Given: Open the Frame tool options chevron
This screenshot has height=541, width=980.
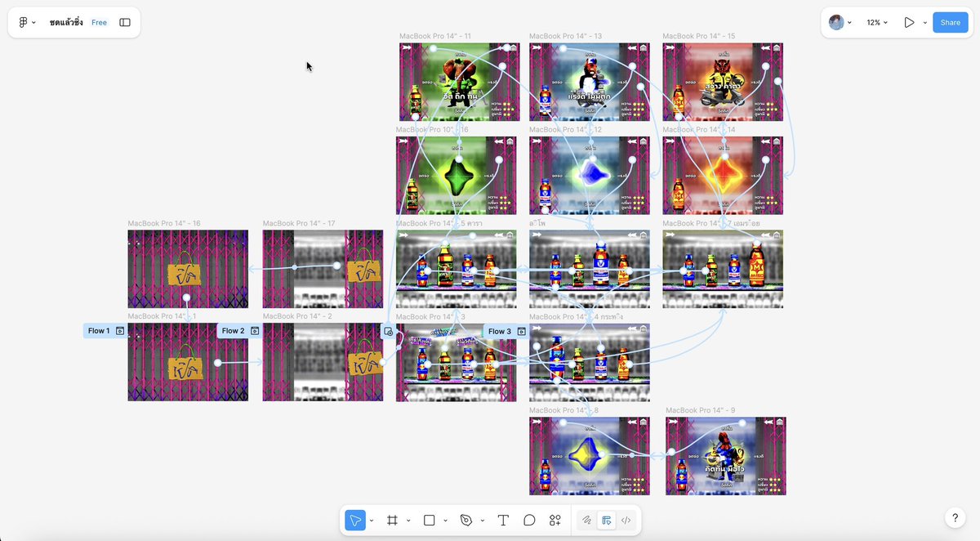Looking at the screenshot, I should tap(408, 521).
